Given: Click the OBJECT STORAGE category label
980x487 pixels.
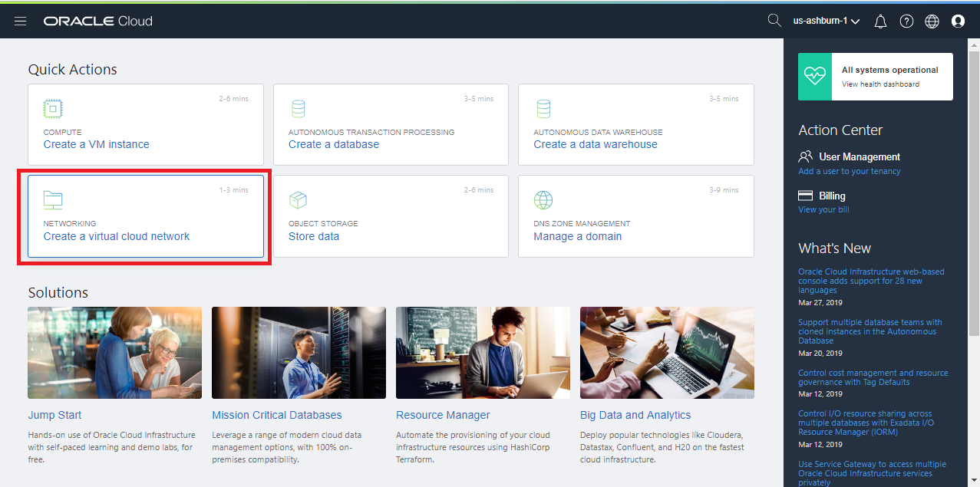Looking at the screenshot, I should click(x=323, y=224).
